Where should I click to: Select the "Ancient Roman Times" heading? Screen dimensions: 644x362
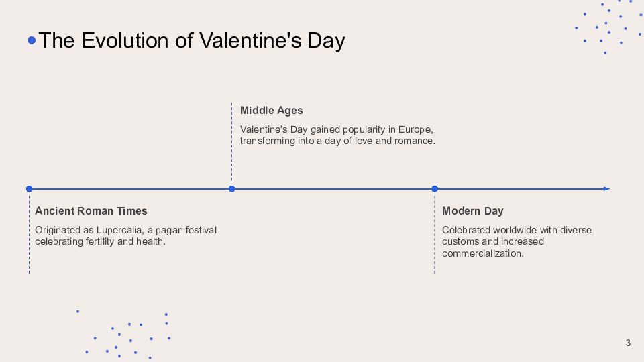[x=91, y=211]
